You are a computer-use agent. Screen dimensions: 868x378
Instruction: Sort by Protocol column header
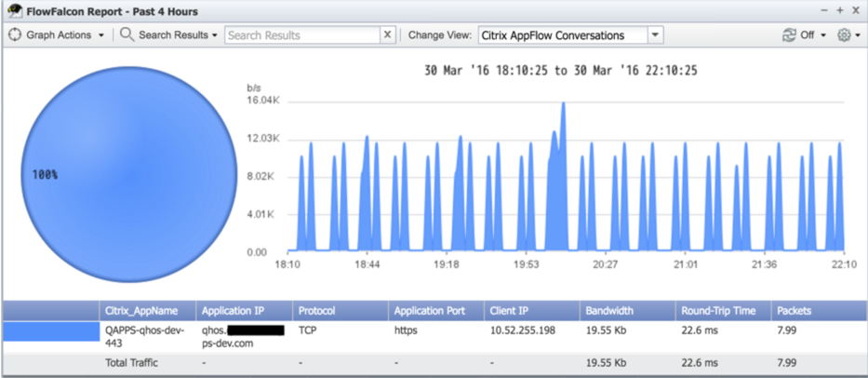341,311
